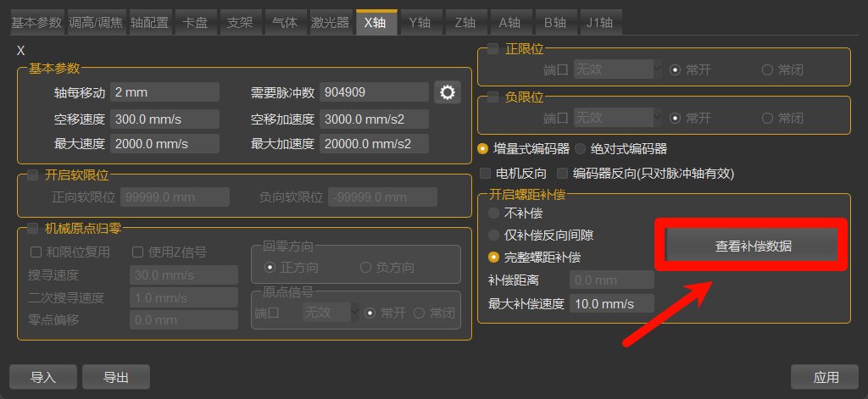Click the 查看补偿数据 button
This screenshot has width=868, height=399.
(753, 247)
